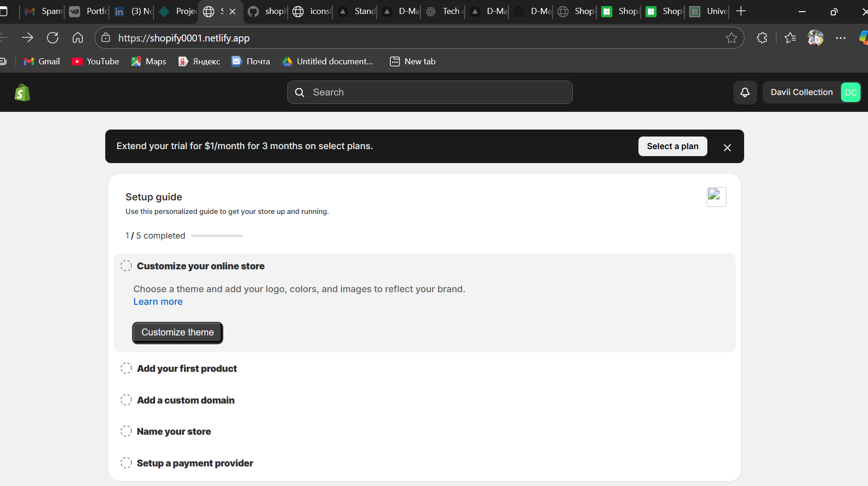Screen dimensions: 868x486
Task: Open YouTube from the bookmarks bar
Action: coord(95,61)
